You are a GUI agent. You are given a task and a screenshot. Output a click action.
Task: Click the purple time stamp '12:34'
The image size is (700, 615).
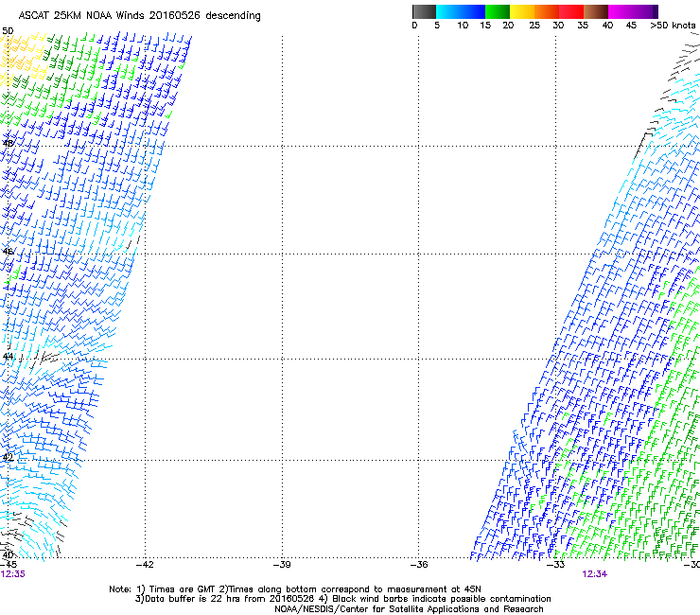[x=594, y=574]
